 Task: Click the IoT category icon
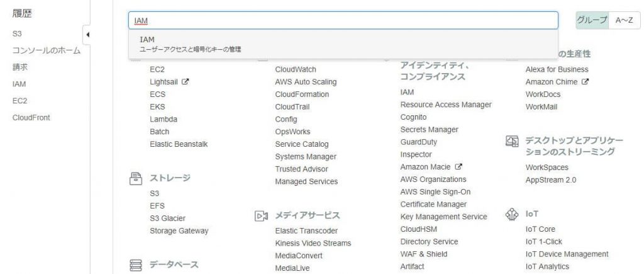click(x=512, y=214)
